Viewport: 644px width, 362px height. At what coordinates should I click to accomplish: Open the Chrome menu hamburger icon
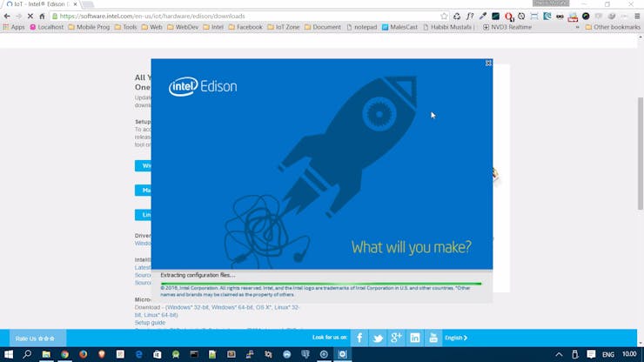point(637,16)
